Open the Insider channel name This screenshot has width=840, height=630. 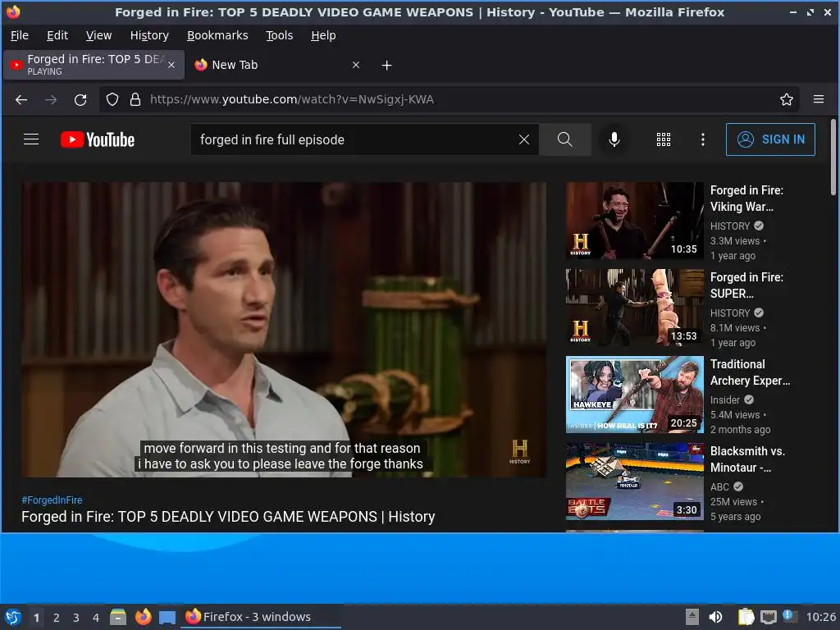(725, 399)
